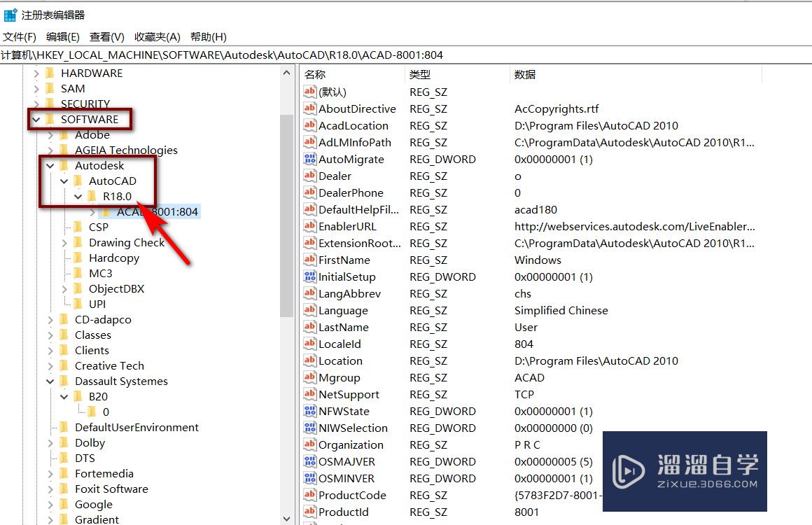812x525 pixels.
Task: Click the string icon beside LangAbbrev
Action: [310, 293]
